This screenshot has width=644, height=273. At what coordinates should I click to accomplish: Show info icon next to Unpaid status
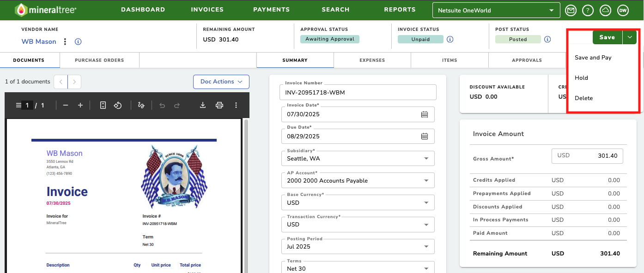(x=450, y=39)
